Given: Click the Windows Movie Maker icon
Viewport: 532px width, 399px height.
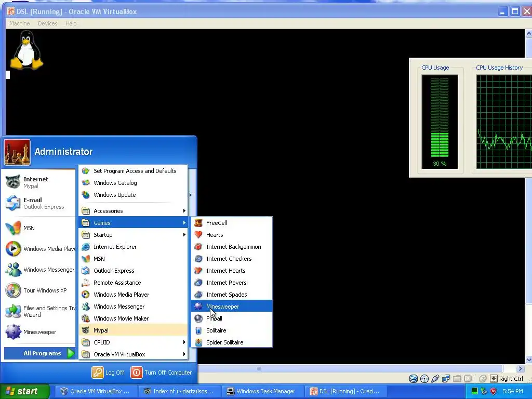Looking at the screenshot, I should pos(86,318).
